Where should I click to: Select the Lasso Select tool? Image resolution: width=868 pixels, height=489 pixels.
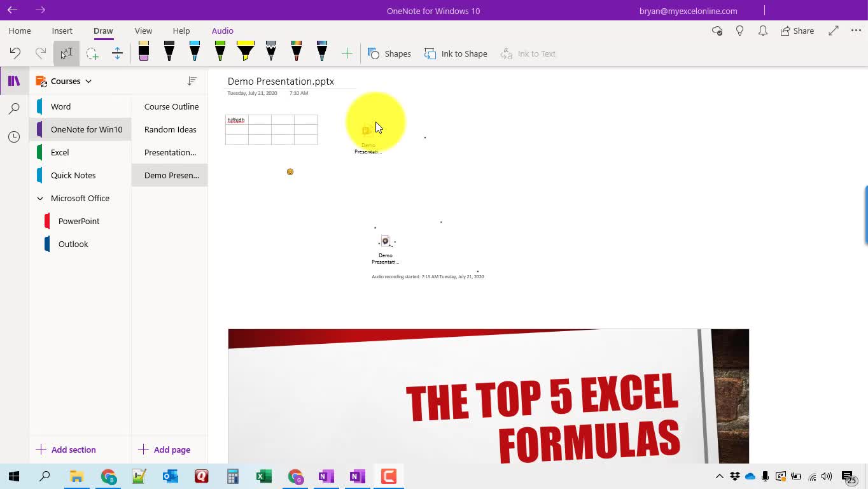(92, 53)
